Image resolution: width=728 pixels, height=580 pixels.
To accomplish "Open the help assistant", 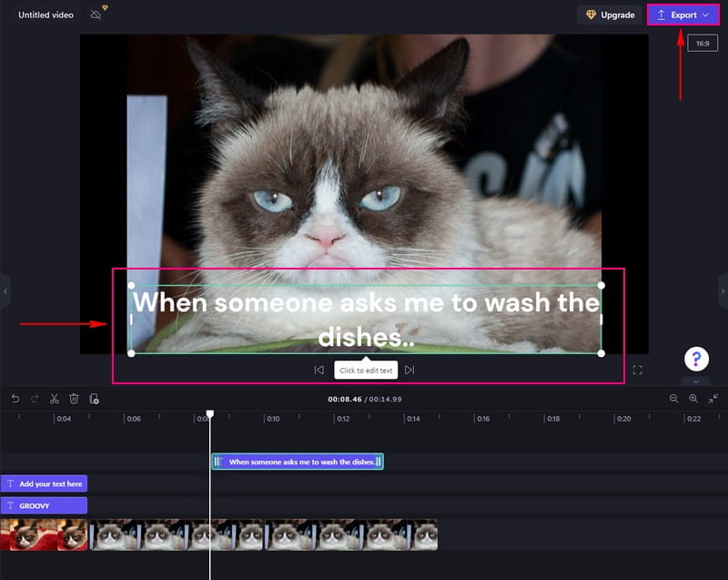I will click(x=696, y=359).
